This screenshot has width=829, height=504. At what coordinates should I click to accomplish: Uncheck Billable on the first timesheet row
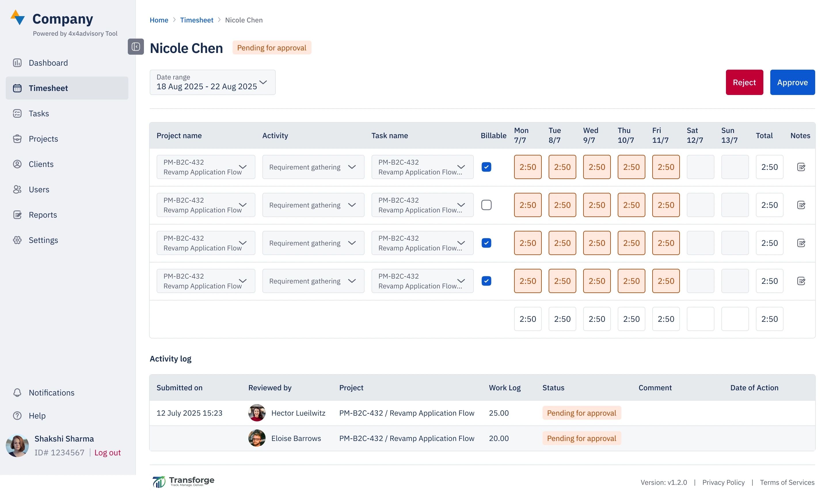[x=486, y=167]
